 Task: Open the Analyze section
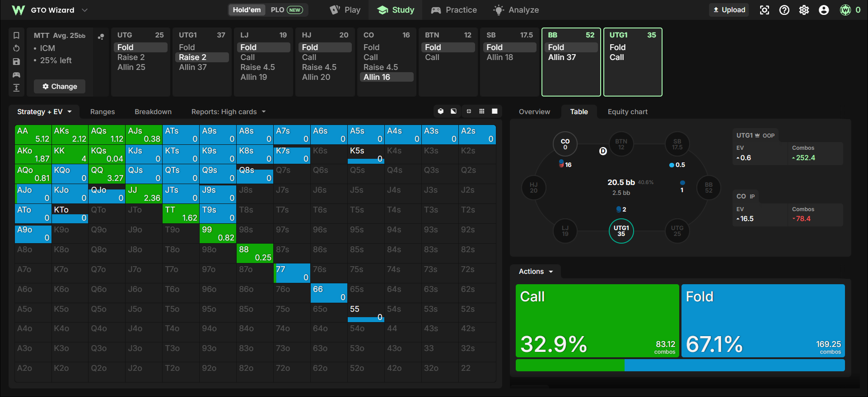(516, 10)
